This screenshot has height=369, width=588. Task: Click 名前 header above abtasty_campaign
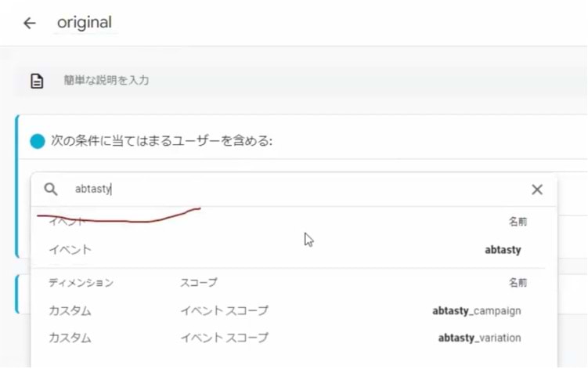tap(518, 283)
